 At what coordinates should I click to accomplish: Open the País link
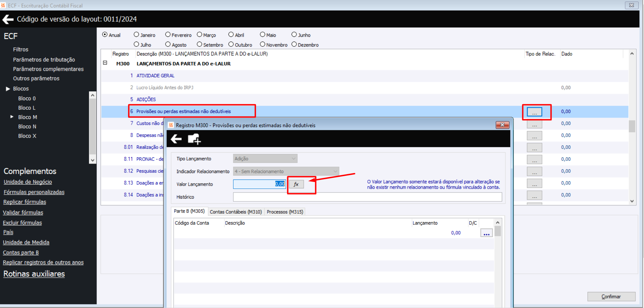coord(8,232)
